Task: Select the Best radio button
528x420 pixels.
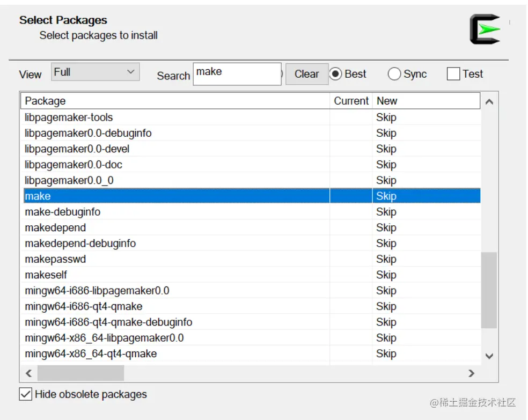Action: (336, 74)
